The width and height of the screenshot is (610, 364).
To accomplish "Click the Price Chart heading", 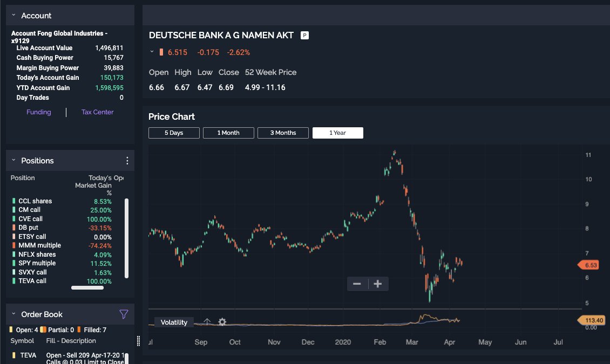I will click(x=172, y=116).
